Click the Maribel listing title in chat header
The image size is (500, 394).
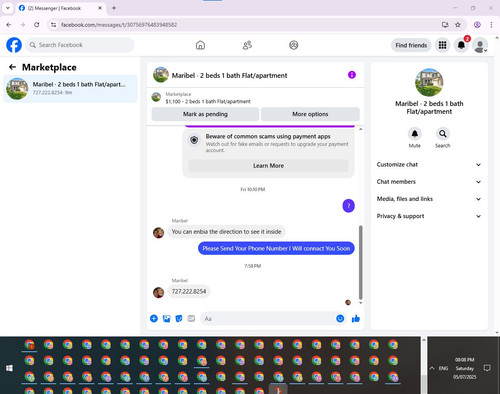229,76
